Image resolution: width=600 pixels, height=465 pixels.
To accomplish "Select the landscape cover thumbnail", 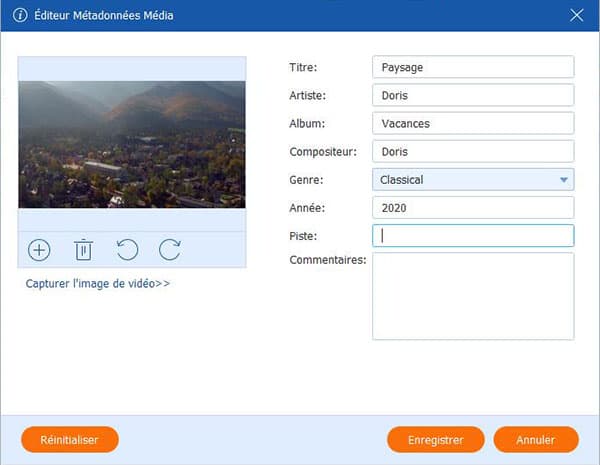I will 132,144.
